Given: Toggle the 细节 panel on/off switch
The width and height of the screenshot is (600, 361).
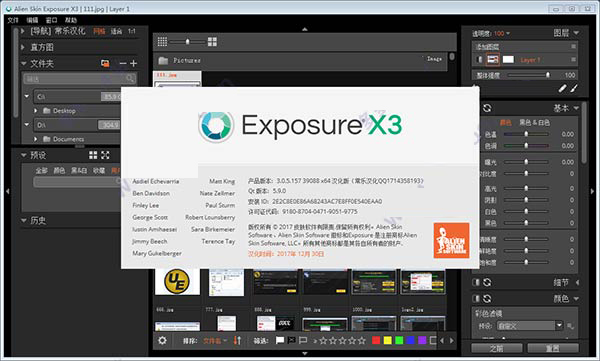Looking at the screenshot, I should (476, 283).
